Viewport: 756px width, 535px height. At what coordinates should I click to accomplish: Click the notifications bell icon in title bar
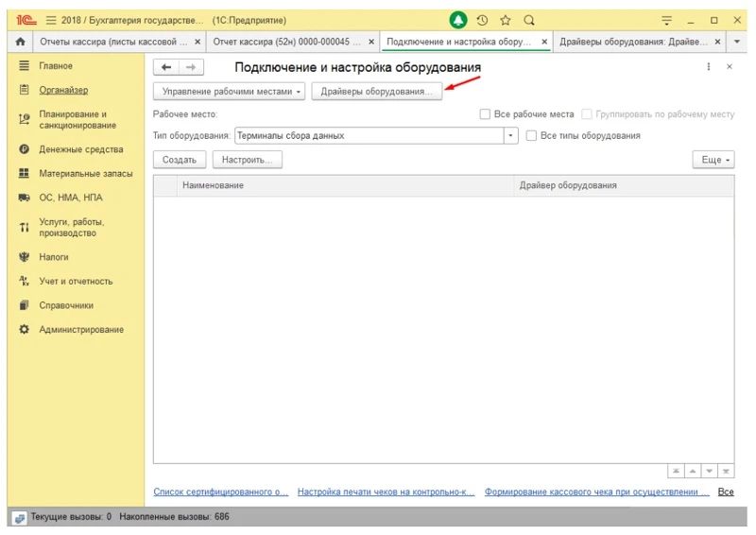(x=458, y=20)
